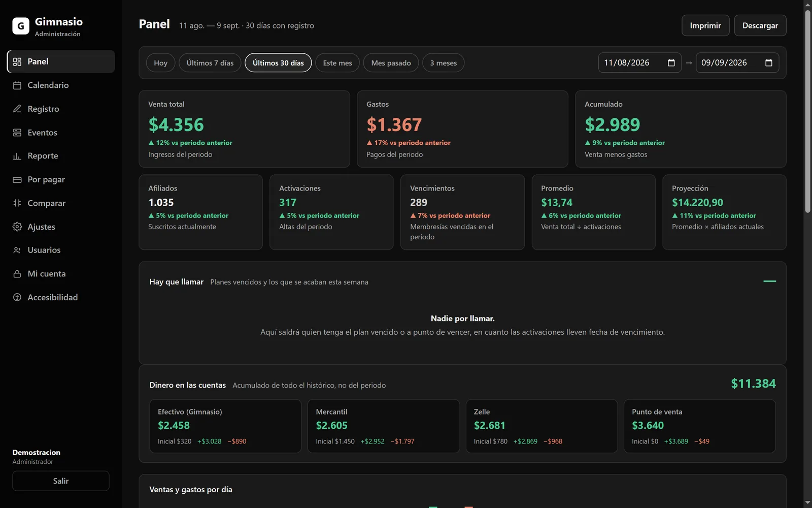The image size is (812, 508).
Task: Click the Accesibilidad icon in sidebar
Action: click(17, 297)
